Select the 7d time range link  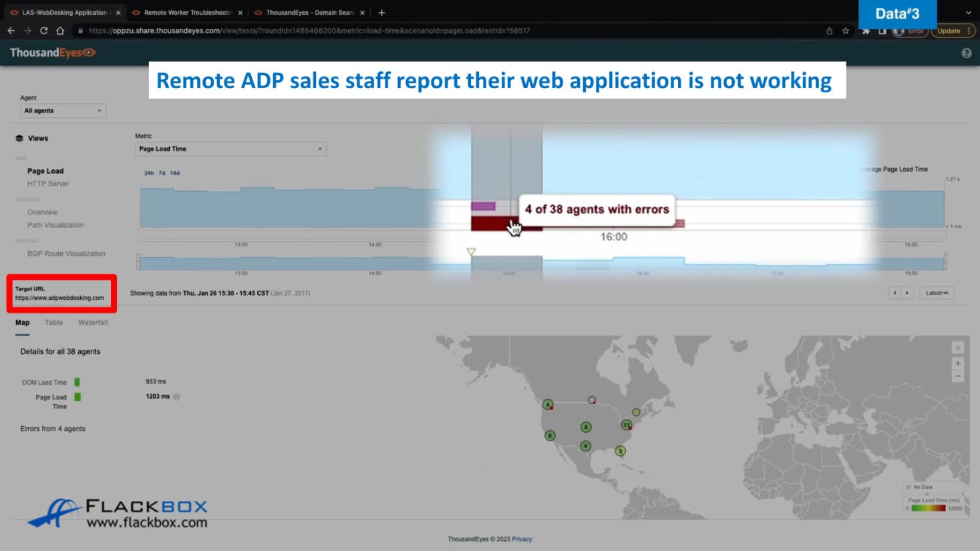tap(162, 173)
